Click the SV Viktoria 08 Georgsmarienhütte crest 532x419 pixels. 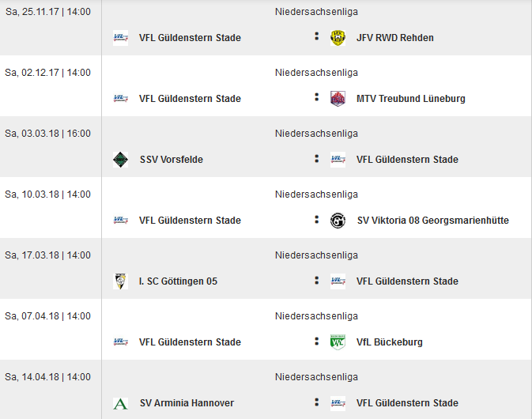338,221
